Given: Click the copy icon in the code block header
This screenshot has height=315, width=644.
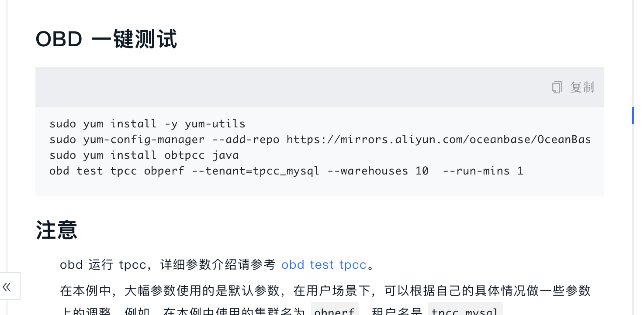Looking at the screenshot, I should [x=557, y=87].
